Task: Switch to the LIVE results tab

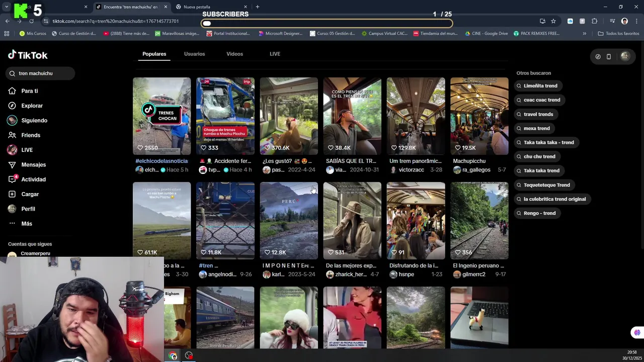Action: (x=275, y=54)
